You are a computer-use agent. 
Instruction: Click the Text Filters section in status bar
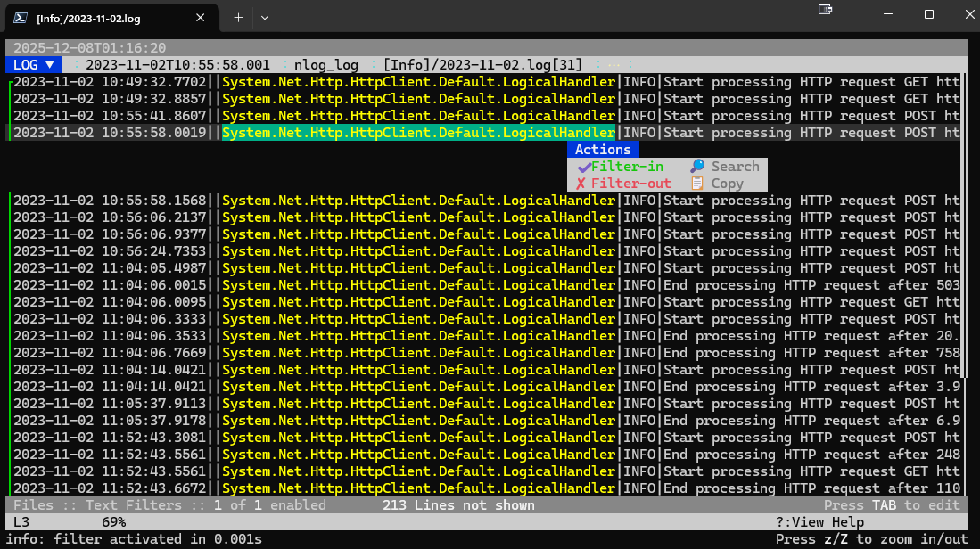pos(136,504)
